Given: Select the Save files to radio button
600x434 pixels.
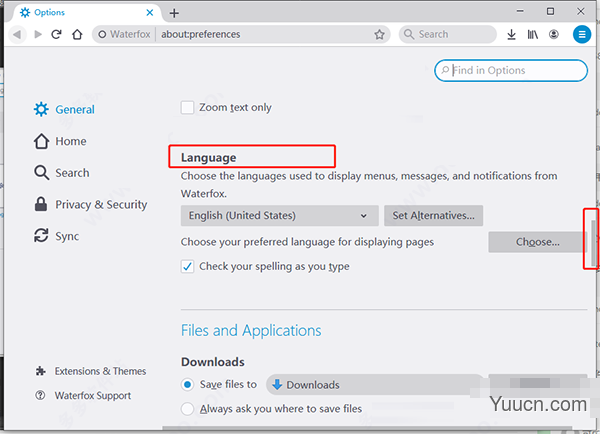Looking at the screenshot, I should 187,385.
